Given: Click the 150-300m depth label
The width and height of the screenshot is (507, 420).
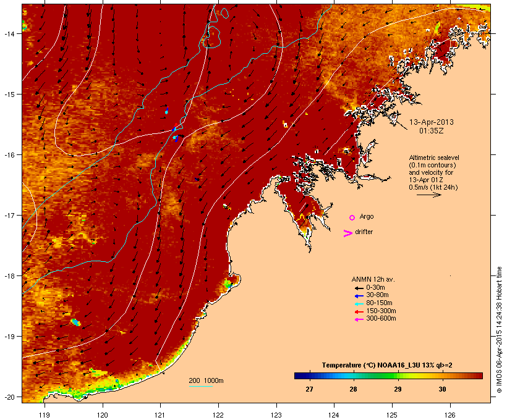Looking at the screenshot, I should pyautogui.click(x=381, y=311).
